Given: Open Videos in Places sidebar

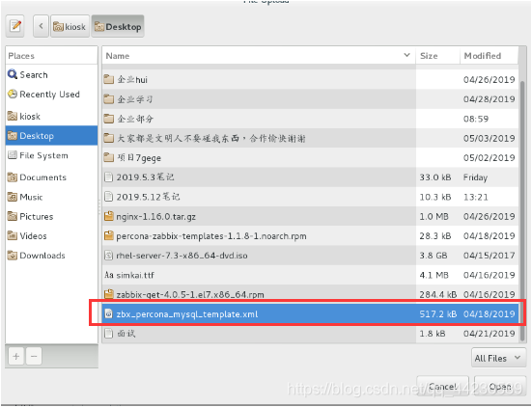Looking at the screenshot, I should click(x=51, y=236).
